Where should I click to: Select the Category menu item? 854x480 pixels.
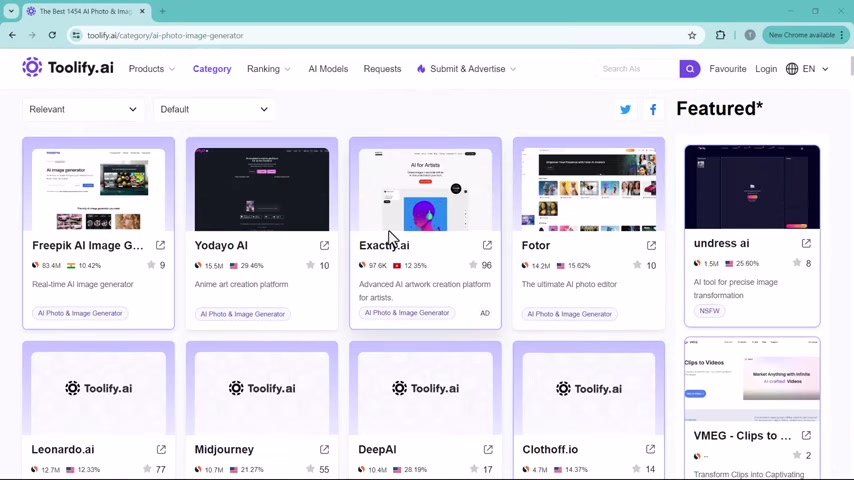[212, 69]
